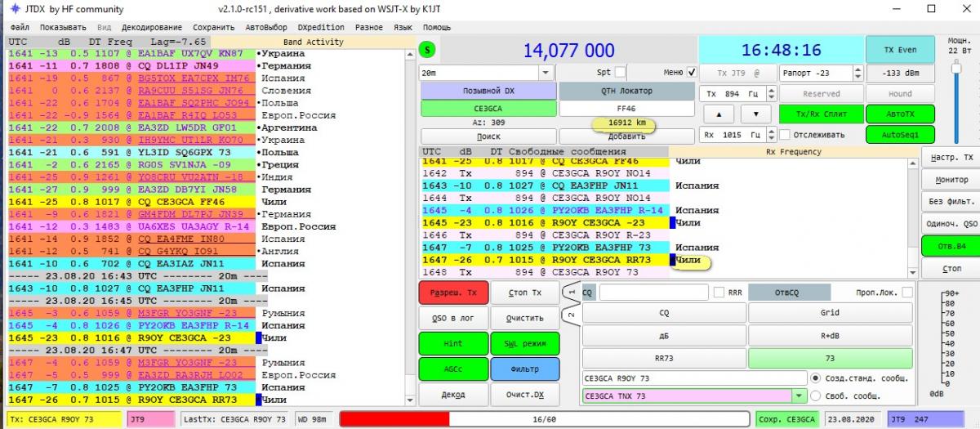The height and width of the screenshot is (429, 980).
Task: Uncheck the Меню checkbox
Action: click(692, 72)
